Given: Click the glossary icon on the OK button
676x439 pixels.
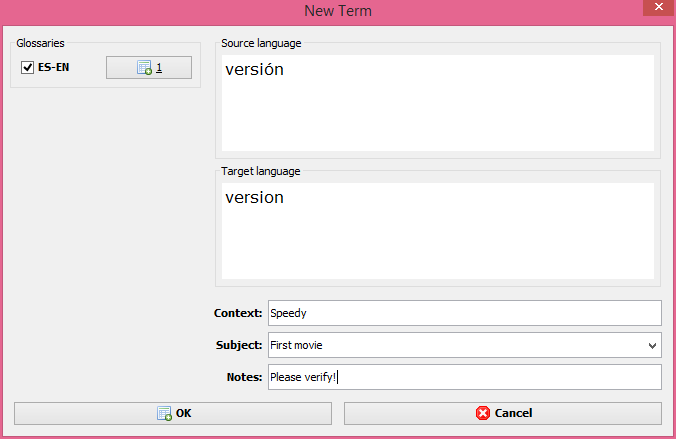Looking at the screenshot, I should pos(164,413).
